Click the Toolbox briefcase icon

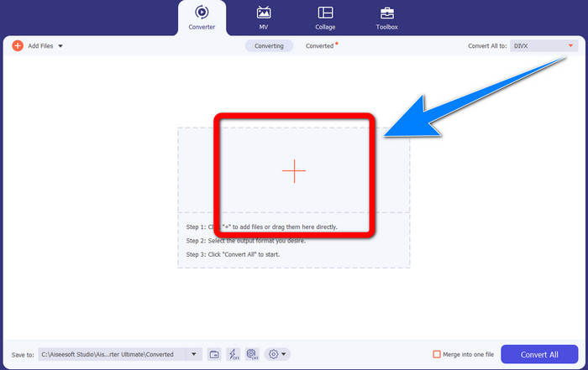[x=387, y=13]
